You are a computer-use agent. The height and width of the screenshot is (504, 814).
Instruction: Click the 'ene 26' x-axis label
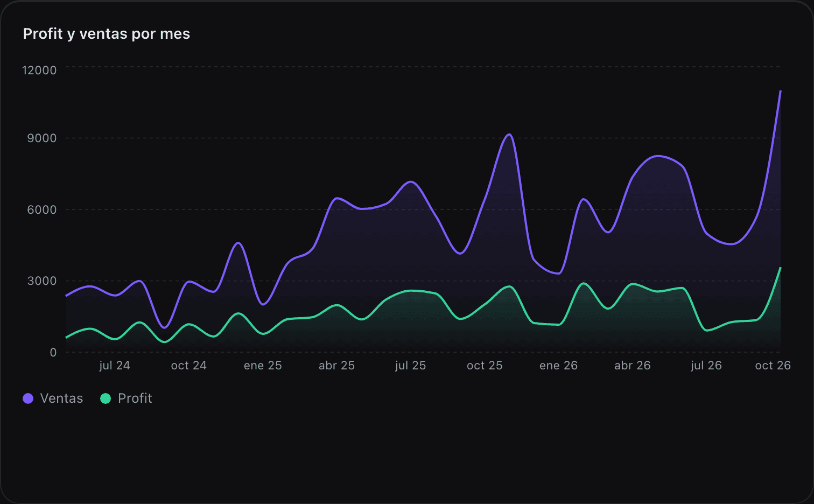coord(558,366)
